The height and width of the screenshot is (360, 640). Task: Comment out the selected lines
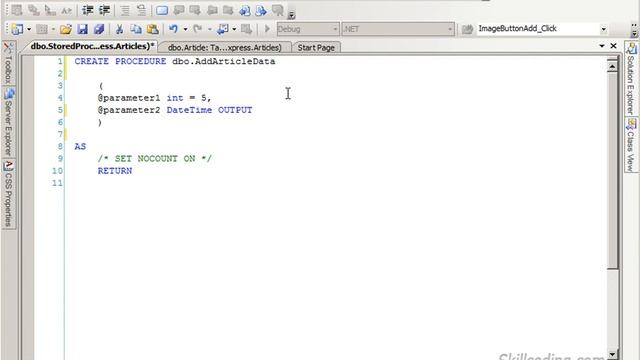click(x=125, y=10)
